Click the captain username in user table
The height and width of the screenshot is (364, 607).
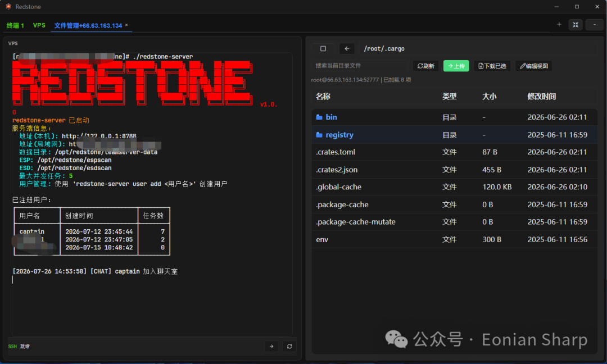click(31, 231)
